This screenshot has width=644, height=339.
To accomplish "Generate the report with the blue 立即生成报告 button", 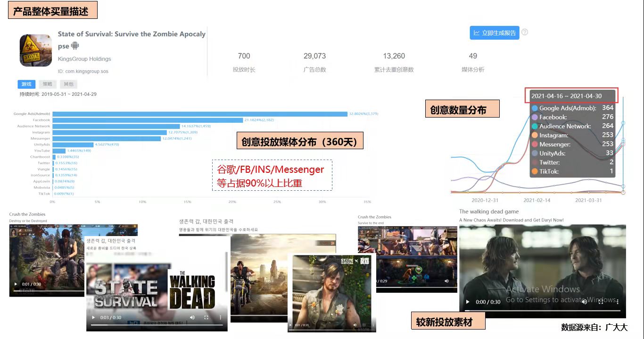I will [x=495, y=33].
